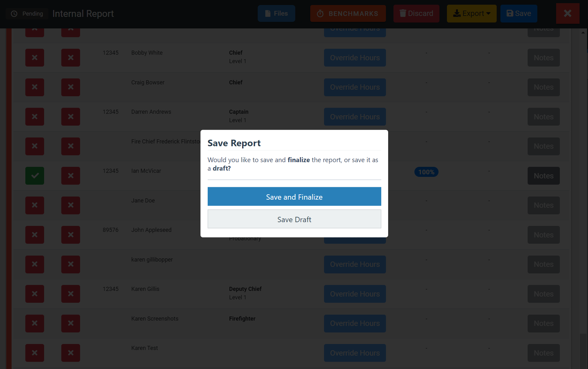The image size is (588, 369).
Task: Click the vertical scrollbar up arrow
Action: point(583,32)
